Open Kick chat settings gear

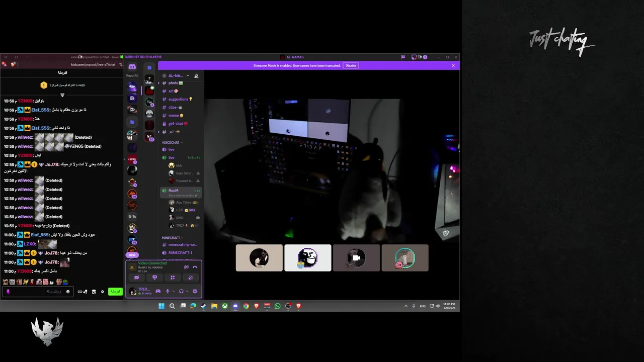coord(102,292)
